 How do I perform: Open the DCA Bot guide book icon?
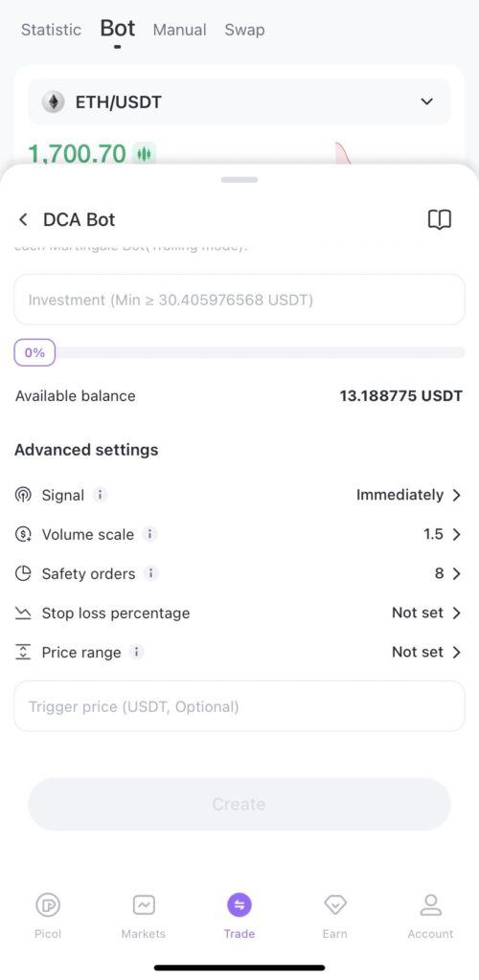coord(439,219)
